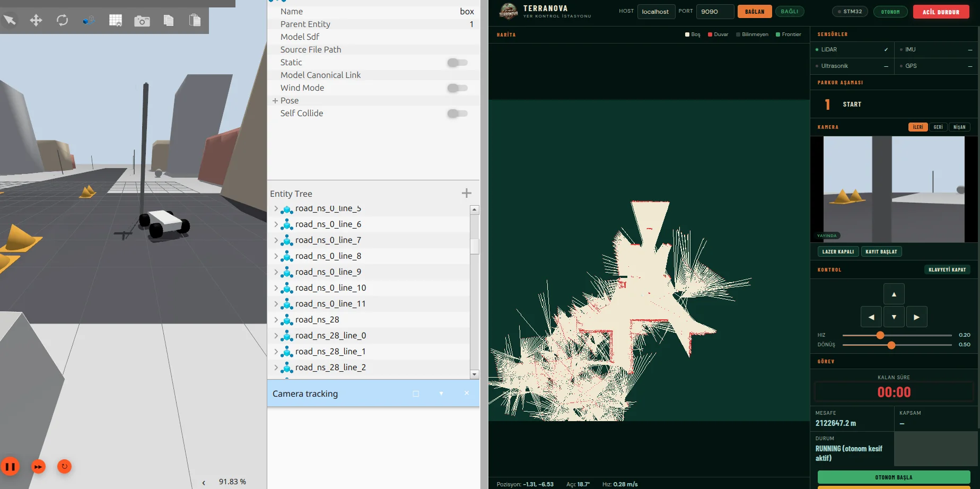Close the Camera tracking panel

tap(467, 393)
